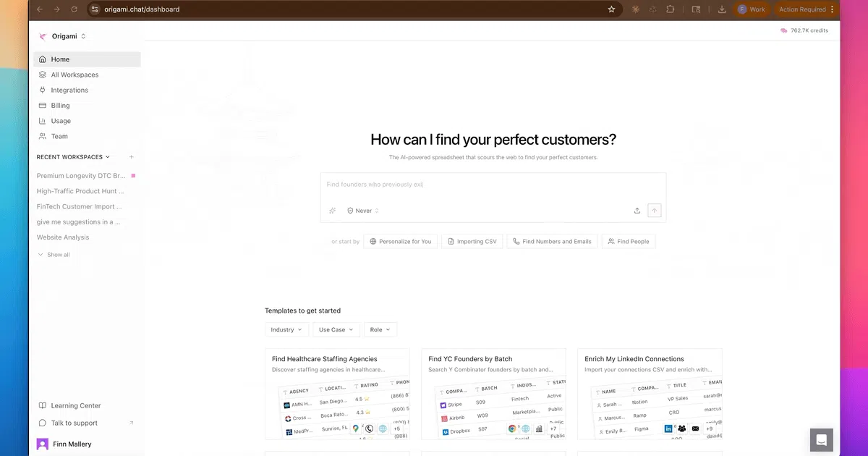868x456 pixels.
Task: Start with Find Numbers and Emails
Action: 552,241
